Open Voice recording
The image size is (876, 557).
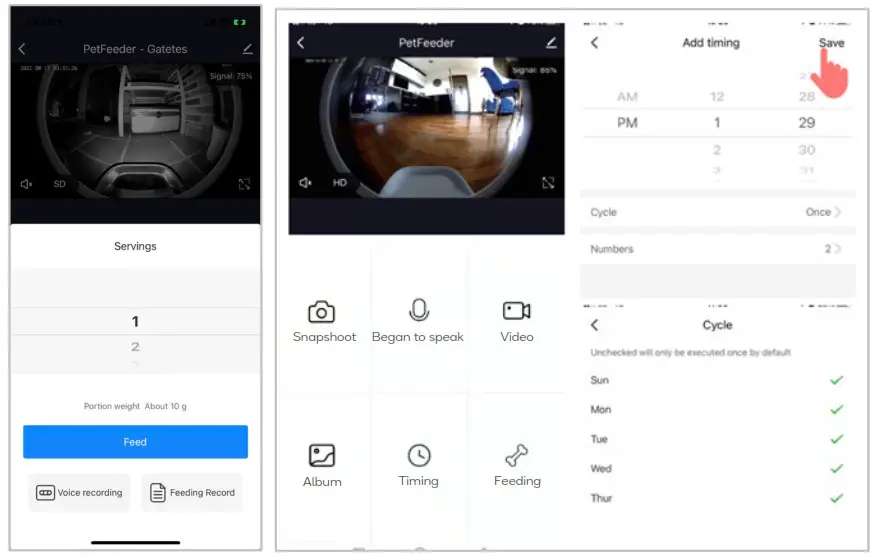[79, 493]
